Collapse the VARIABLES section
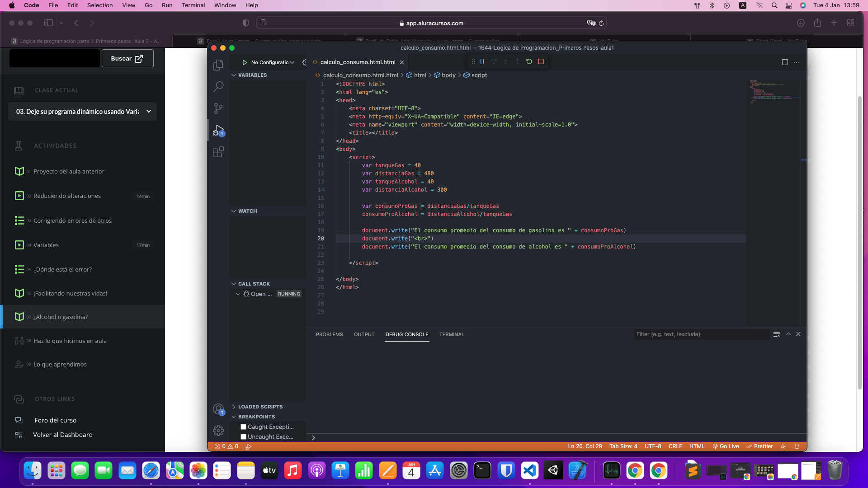 tap(252, 75)
